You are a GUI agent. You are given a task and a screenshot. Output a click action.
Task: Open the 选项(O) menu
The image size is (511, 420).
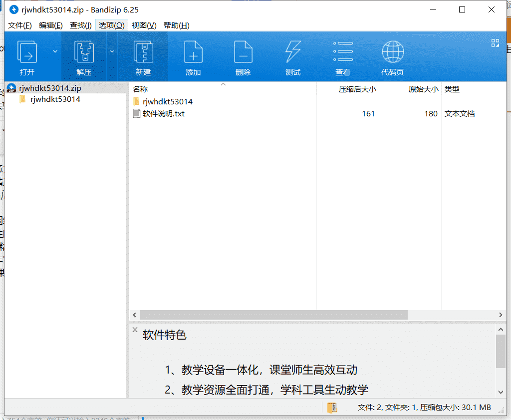coord(111,25)
